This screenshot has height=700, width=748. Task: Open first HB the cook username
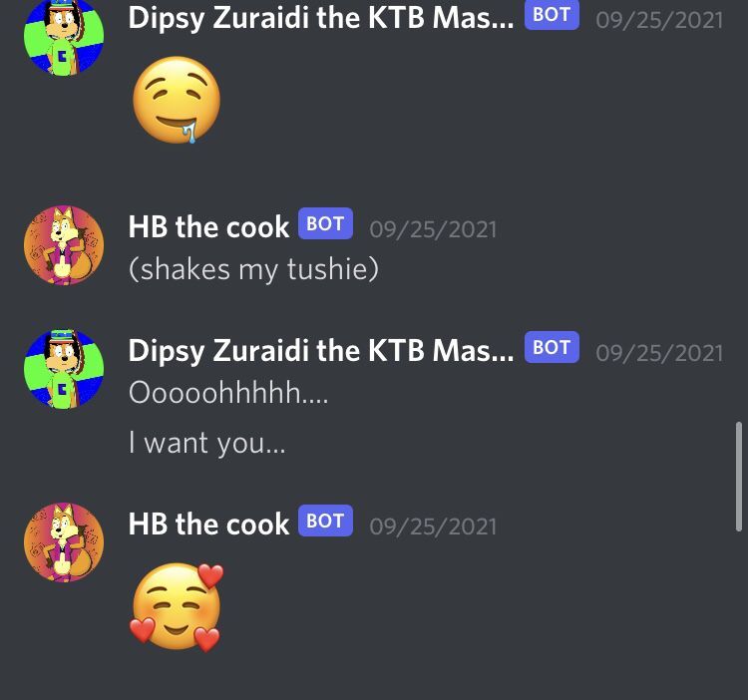[208, 226]
